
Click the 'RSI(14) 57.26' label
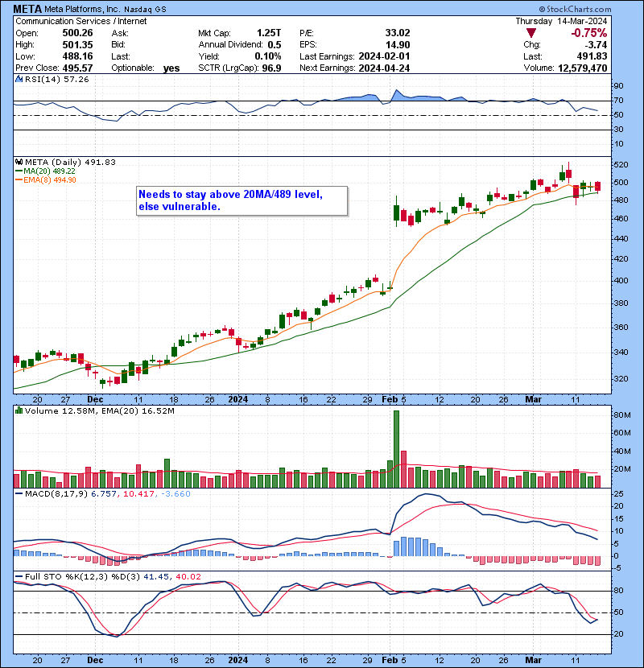(56, 79)
